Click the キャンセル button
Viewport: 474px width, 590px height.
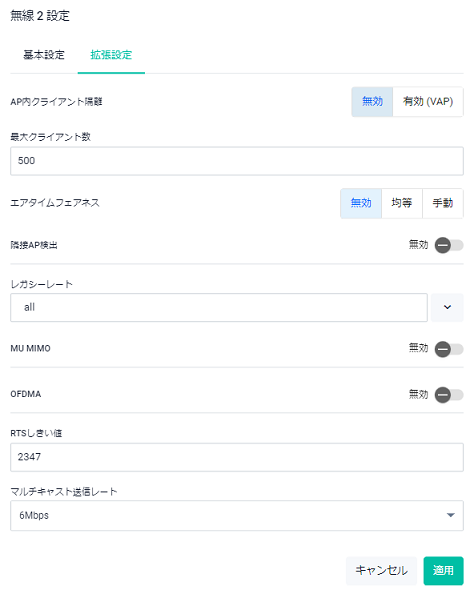tap(381, 570)
